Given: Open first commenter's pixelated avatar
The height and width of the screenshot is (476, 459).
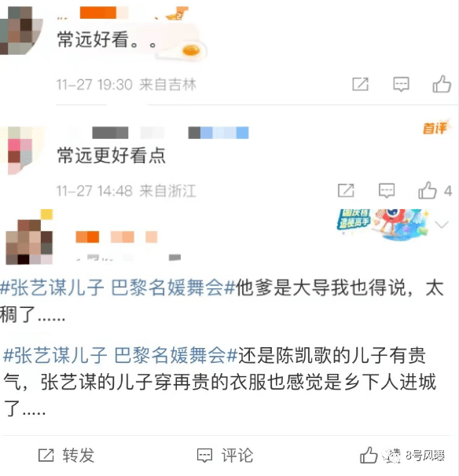Looking at the screenshot, I should [x=20, y=31].
